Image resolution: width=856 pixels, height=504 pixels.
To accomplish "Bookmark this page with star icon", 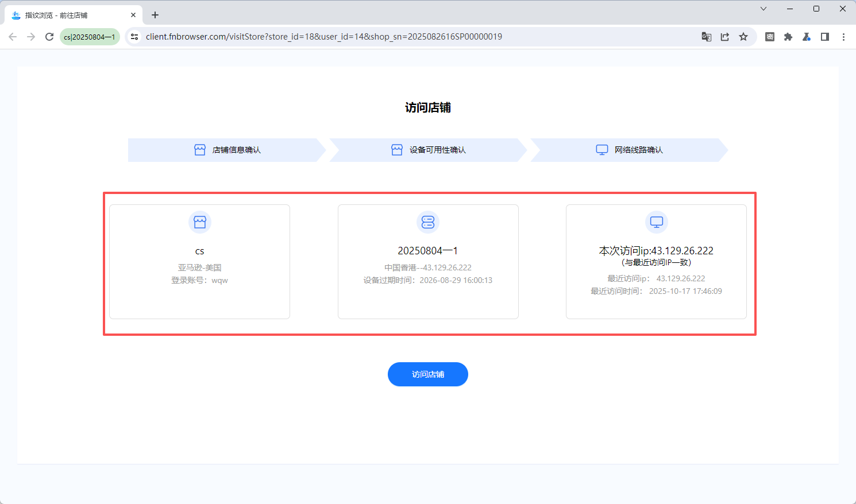I will [x=743, y=37].
